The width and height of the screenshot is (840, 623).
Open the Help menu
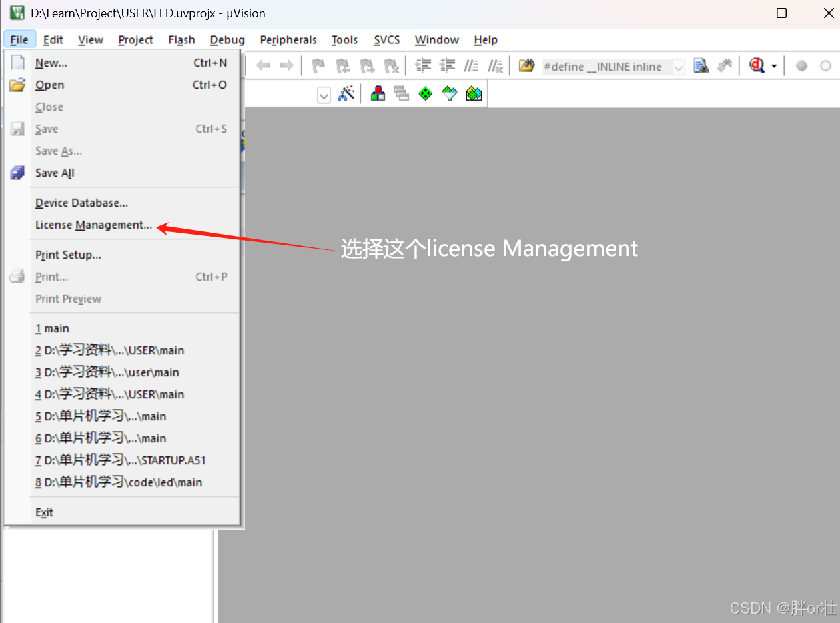tap(486, 40)
